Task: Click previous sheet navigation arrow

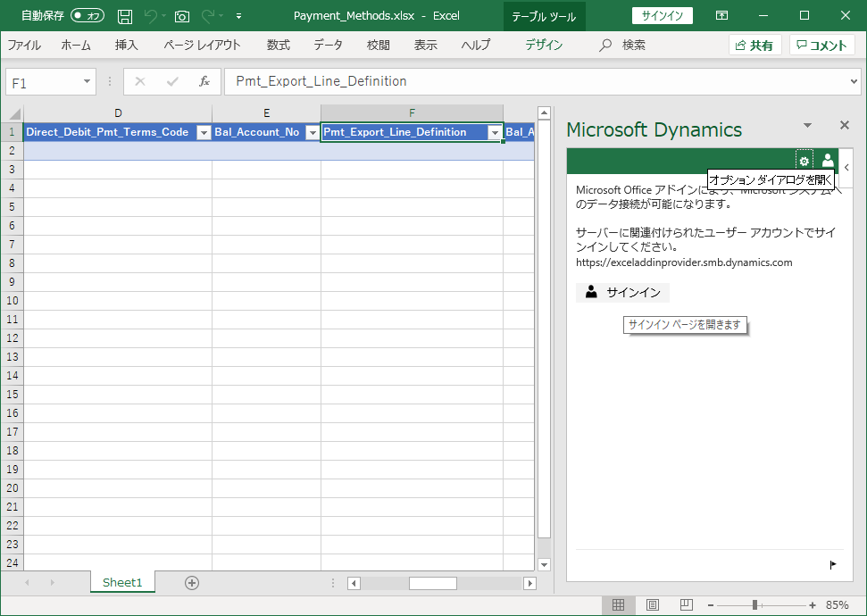Action: (x=27, y=583)
